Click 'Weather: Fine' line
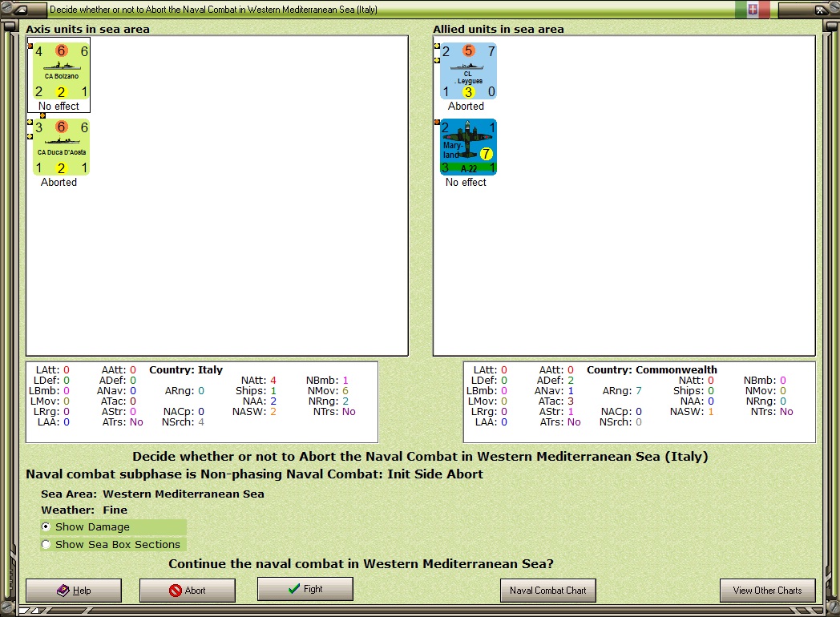840x617 pixels. tap(84, 510)
